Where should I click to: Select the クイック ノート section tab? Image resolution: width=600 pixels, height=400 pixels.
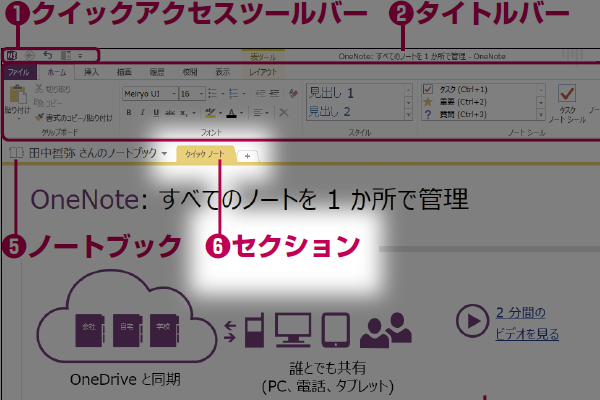(x=205, y=154)
